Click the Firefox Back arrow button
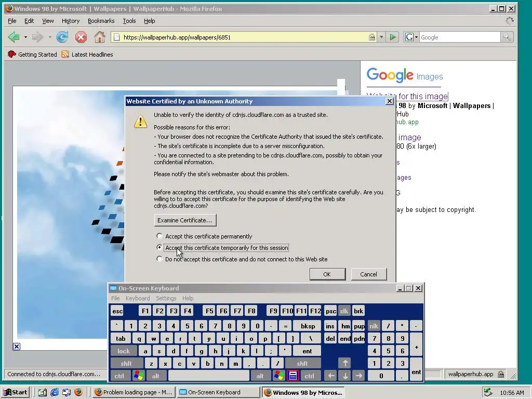Viewport: 532px width, 399px height. 14,37
